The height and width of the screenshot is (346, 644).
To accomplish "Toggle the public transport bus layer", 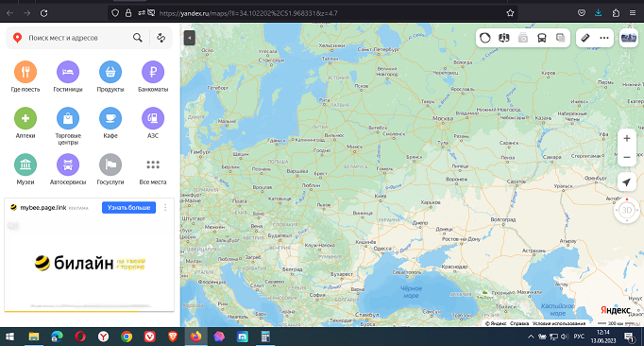I will coord(542,38).
